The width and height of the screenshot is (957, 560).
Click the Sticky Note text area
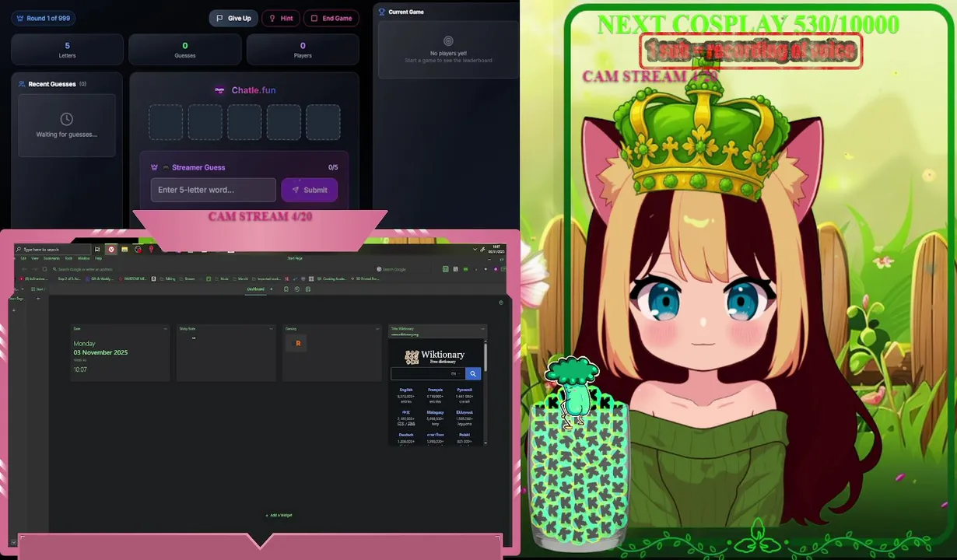[226, 357]
